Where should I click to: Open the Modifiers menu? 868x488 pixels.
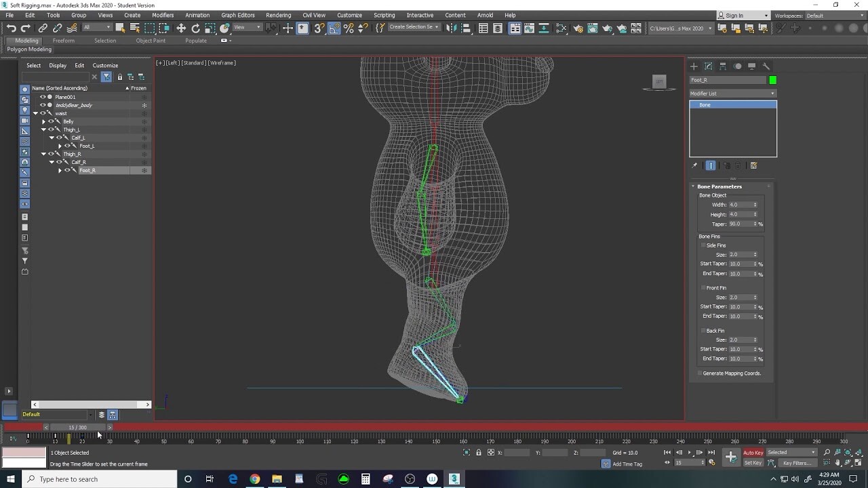point(163,15)
